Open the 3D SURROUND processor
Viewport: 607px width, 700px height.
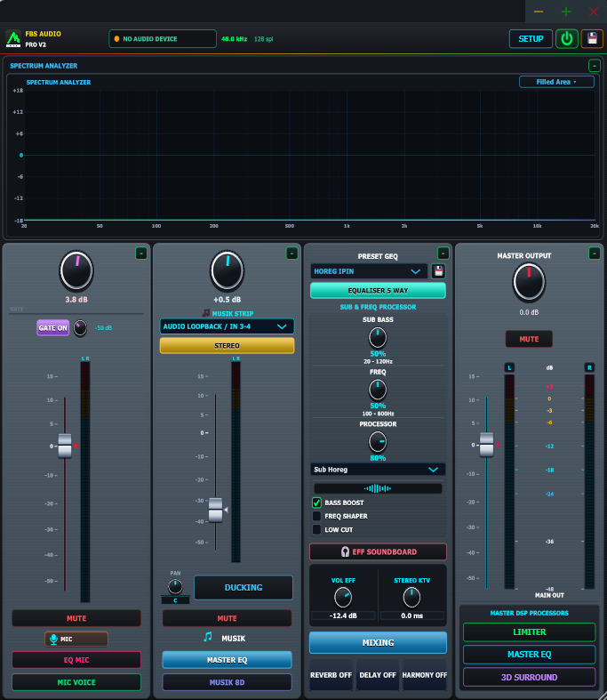point(530,677)
